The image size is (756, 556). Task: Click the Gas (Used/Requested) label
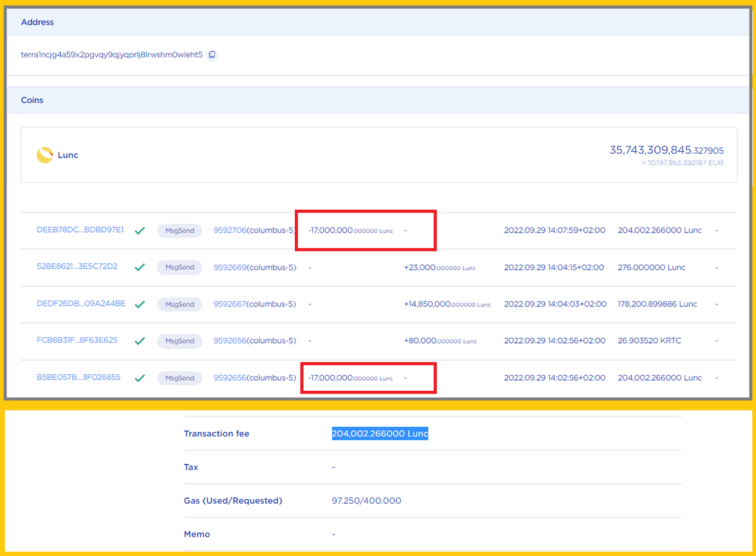pyautogui.click(x=233, y=501)
